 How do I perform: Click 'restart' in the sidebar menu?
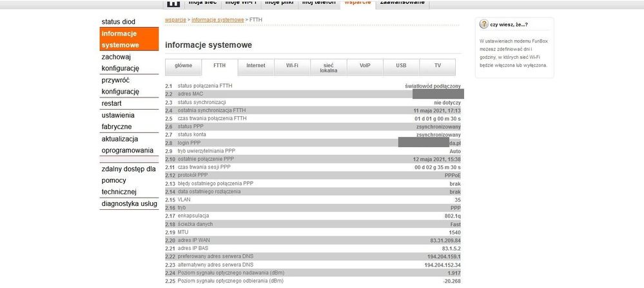(113, 103)
